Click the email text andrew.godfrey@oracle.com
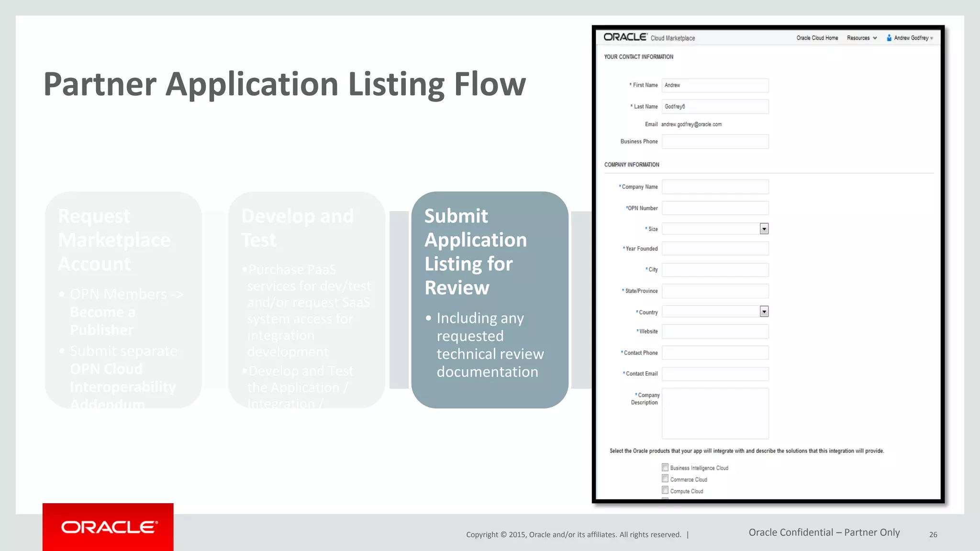Screen dimensions: 980x551 click(x=691, y=124)
